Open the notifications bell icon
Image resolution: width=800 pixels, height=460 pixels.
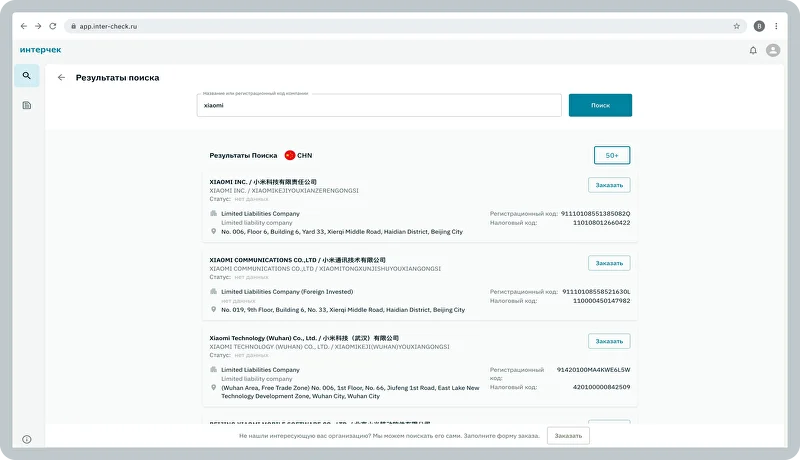[753, 50]
